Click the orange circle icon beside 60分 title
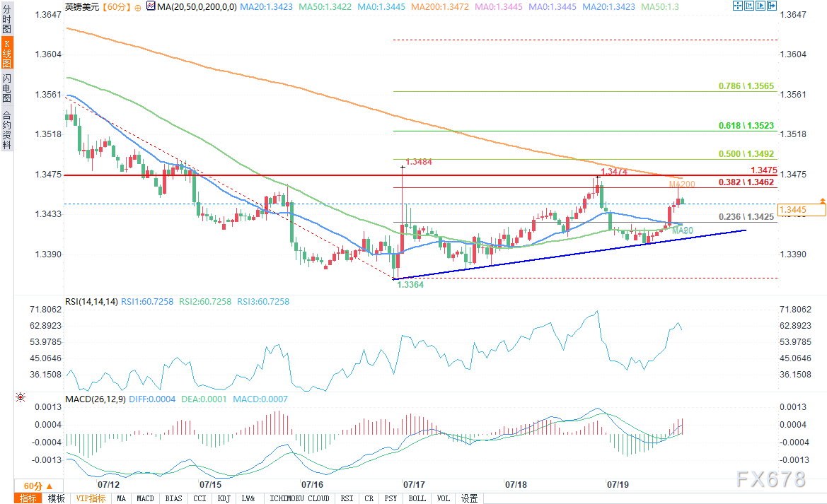This screenshot has width=827, height=504. (x=137, y=6)
